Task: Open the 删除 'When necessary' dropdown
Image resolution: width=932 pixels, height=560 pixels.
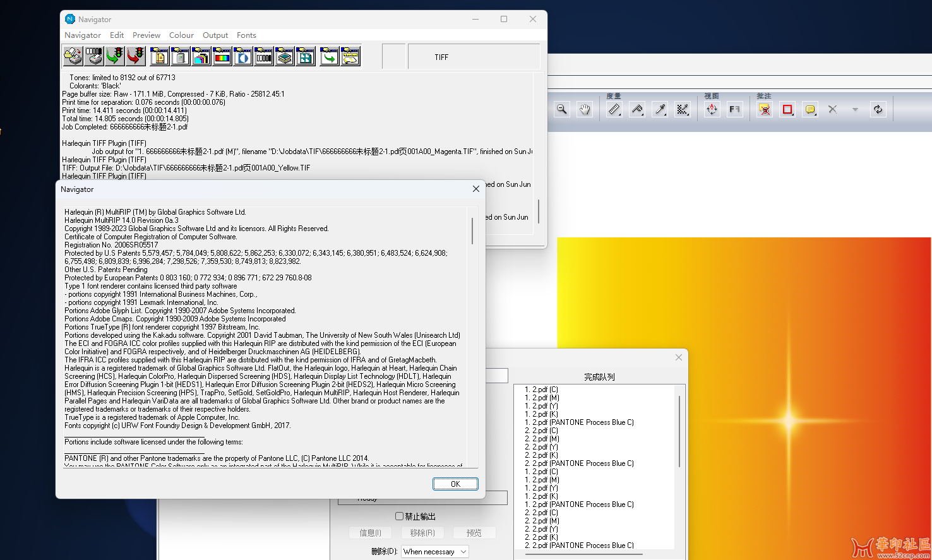Action: 436,551
